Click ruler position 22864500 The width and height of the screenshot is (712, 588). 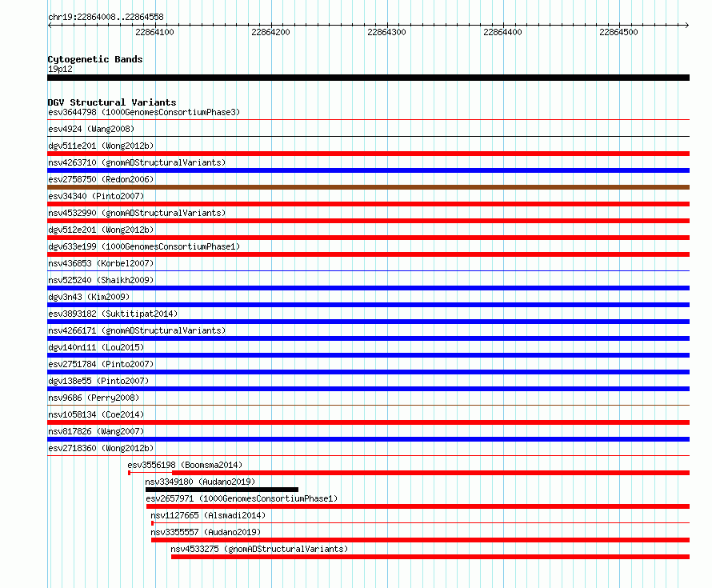619,32
